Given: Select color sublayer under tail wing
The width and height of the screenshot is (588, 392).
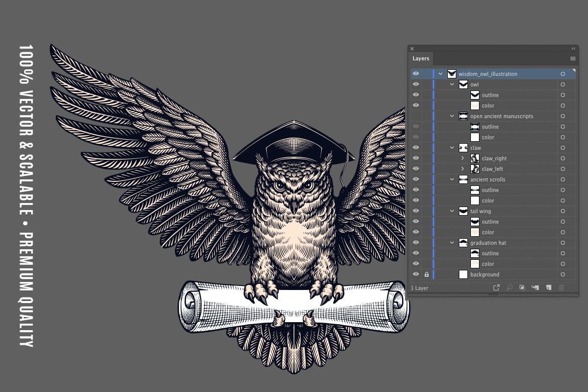Looking at the screenshot, I should point(493,232).
